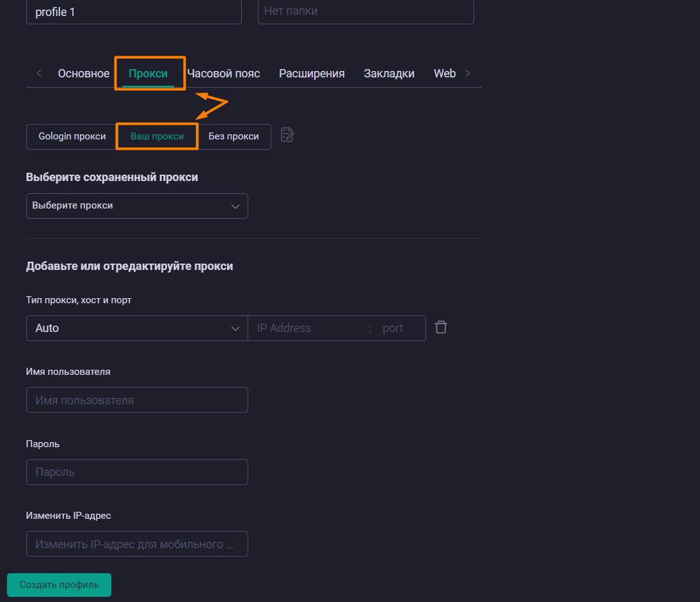Click the right arrow to scroll tabs
This screenshot has height=602, width=700.
(468, 73)
